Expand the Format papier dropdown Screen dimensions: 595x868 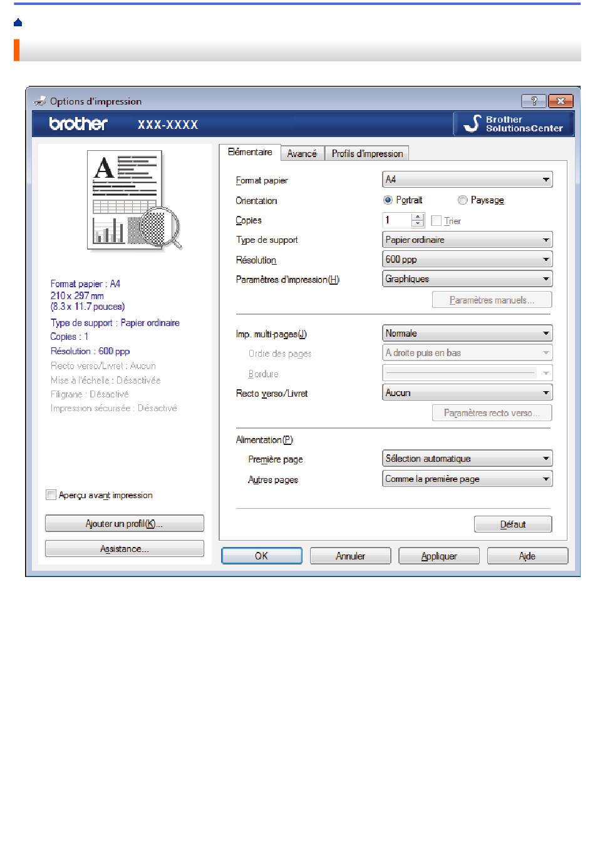467,180
